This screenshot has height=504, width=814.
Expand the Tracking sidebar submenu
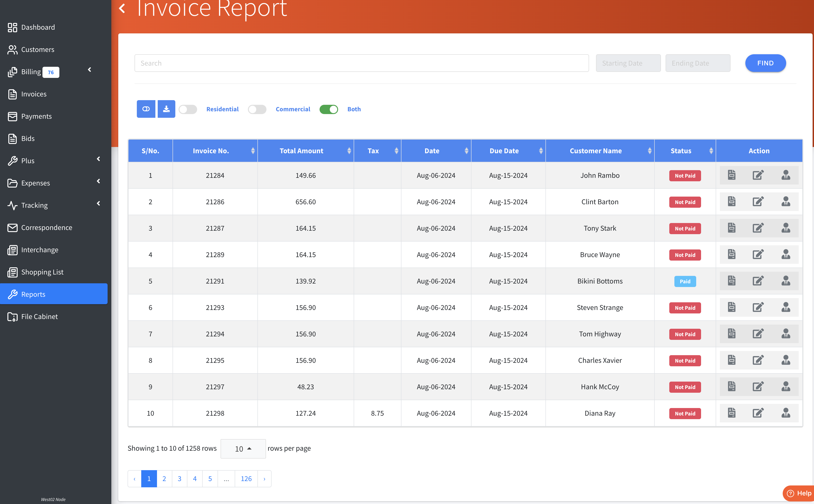tap(98, 203)
